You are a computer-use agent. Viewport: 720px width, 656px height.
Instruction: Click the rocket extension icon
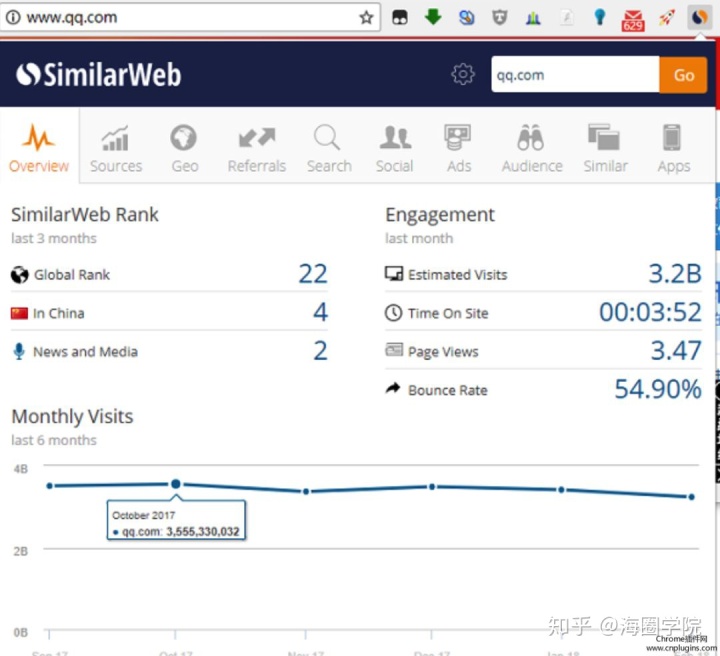click(x=667, y=17)
